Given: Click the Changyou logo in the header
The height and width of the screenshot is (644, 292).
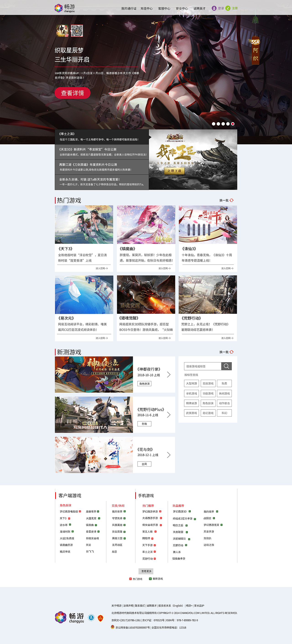Looking at the screenshot, I should pyautogui.click(x=65, y=8).
